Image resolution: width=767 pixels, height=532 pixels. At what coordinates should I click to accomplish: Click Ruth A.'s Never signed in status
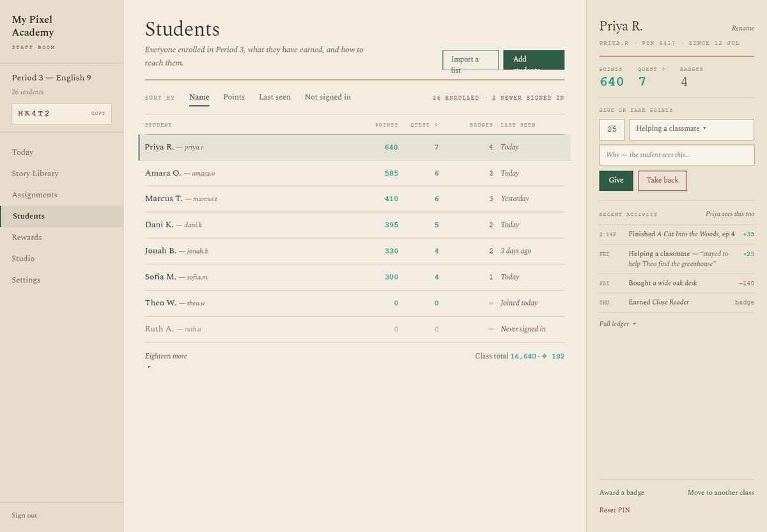pyautogui.click(x=523, y=330)
